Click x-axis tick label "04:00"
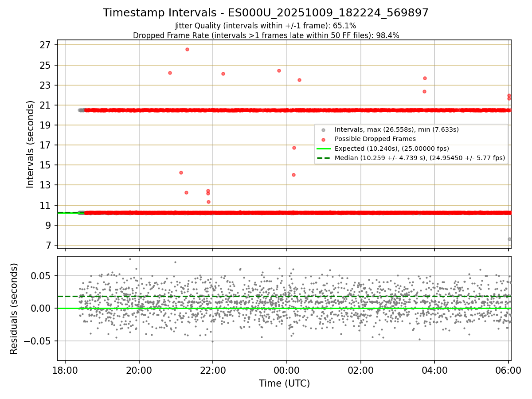This screenshot has height=399, width=532. click(434, 370)
